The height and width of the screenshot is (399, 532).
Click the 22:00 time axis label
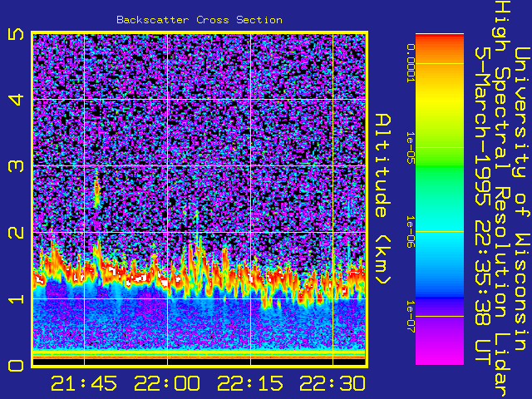167,384
